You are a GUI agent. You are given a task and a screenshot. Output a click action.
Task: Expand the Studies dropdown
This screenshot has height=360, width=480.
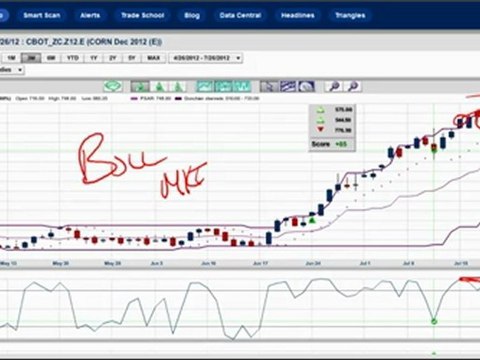11,70
